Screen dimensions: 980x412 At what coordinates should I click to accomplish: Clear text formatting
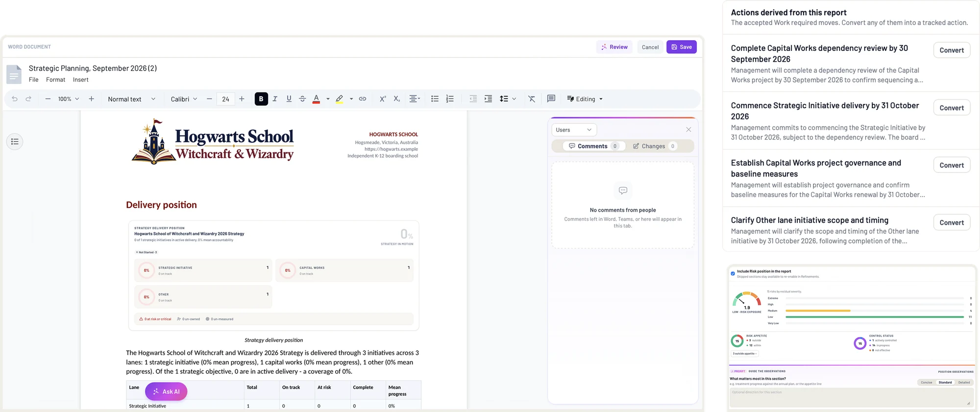tap(532, 99)
